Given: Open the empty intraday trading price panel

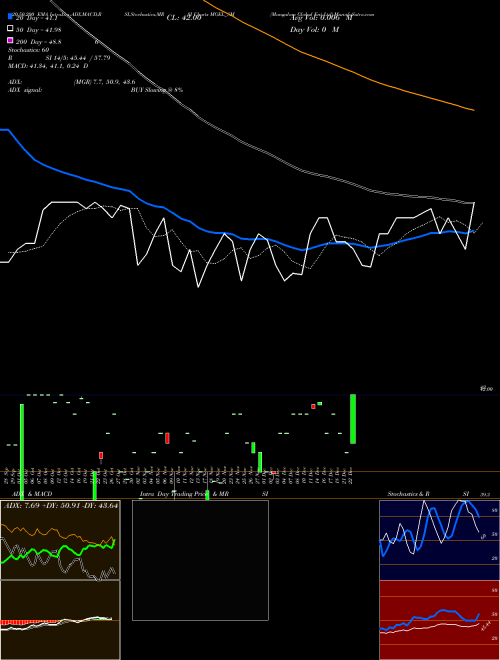Looking at the screenshot, I should coord(200,560).
